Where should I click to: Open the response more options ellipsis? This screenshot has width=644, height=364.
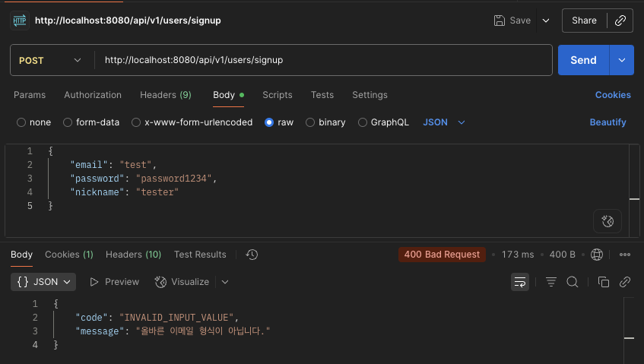click(x=625, y=255)
